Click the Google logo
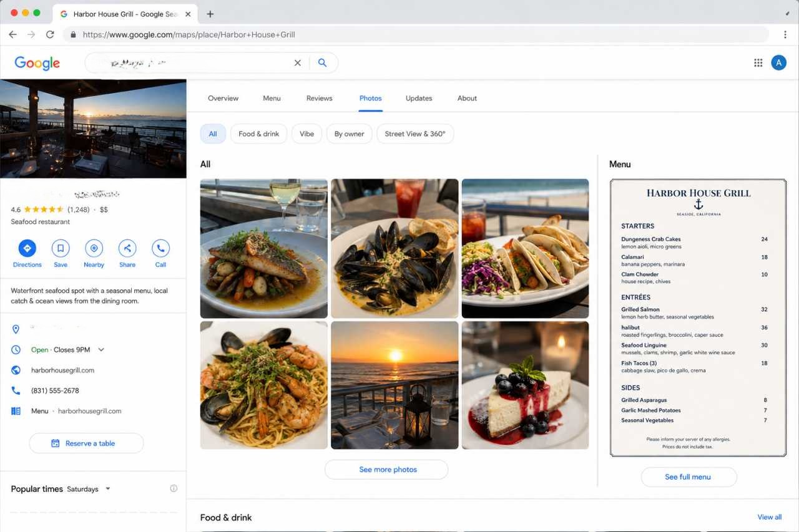The width and height of the screenshot is (799, 532). click(37, 62)
